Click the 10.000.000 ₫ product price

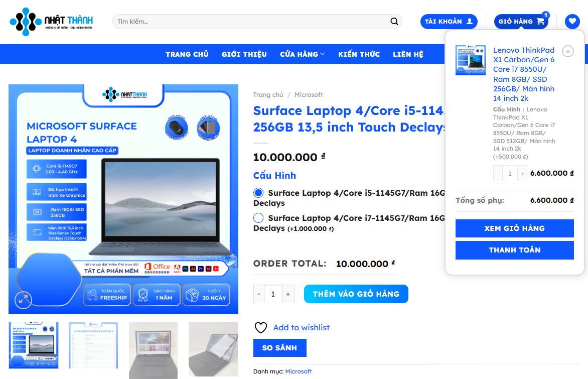[x=289, y=157]
